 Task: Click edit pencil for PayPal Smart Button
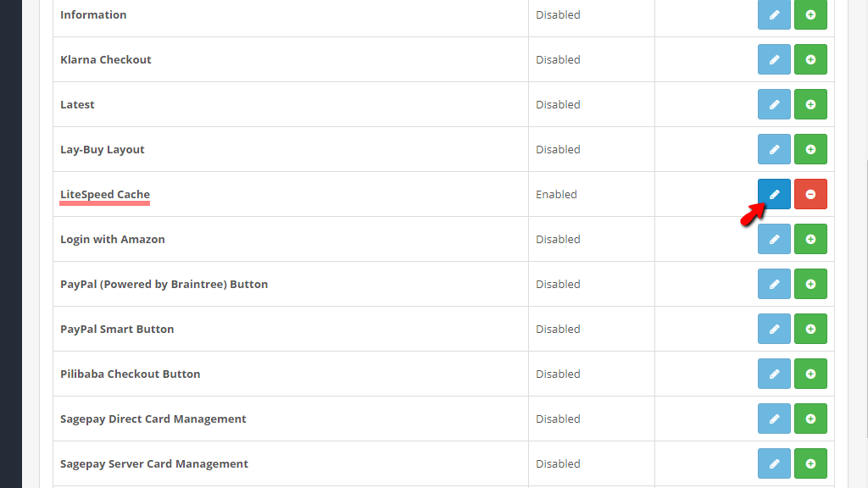[x=774, y=329]
